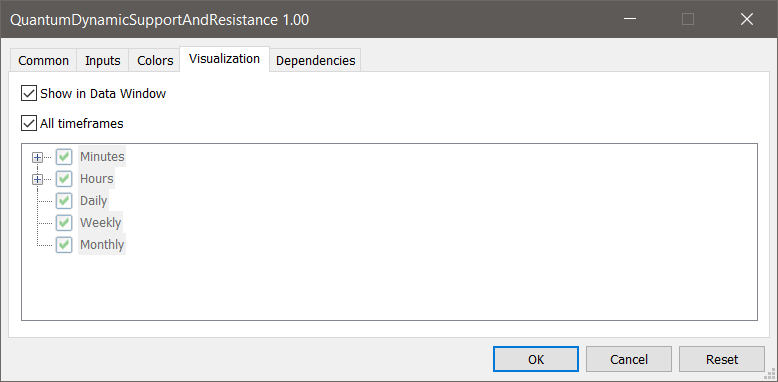
Task: Switch to the Common tab
Action: (43, 61)
